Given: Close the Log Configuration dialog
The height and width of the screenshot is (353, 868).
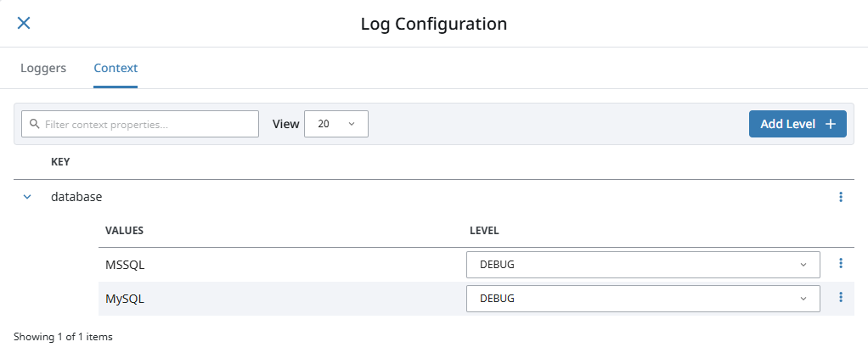Looking at the screenshot, I should click(24, 23).
